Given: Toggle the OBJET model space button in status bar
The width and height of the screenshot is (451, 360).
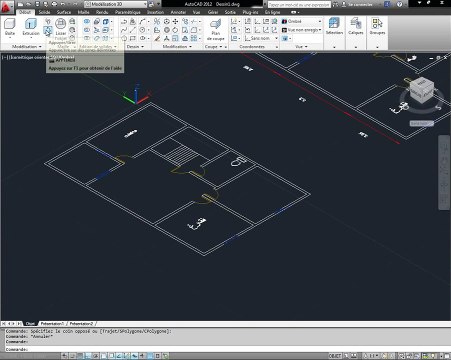Looking at the screenshot, I should 335,356.
